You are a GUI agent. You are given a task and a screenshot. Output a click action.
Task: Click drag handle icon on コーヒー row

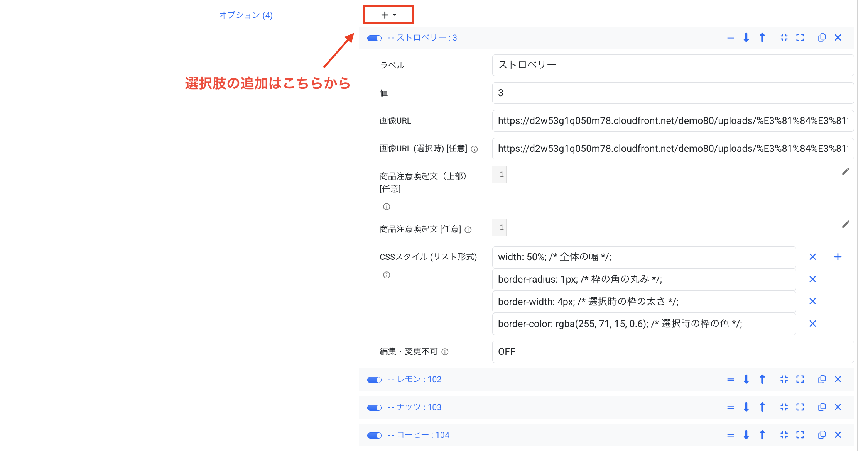730,435
